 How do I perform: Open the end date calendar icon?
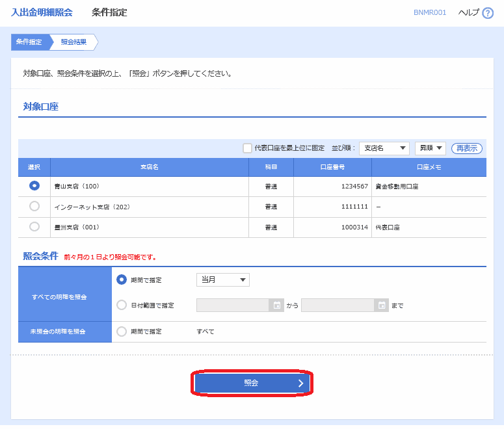[x=382, y=305]
